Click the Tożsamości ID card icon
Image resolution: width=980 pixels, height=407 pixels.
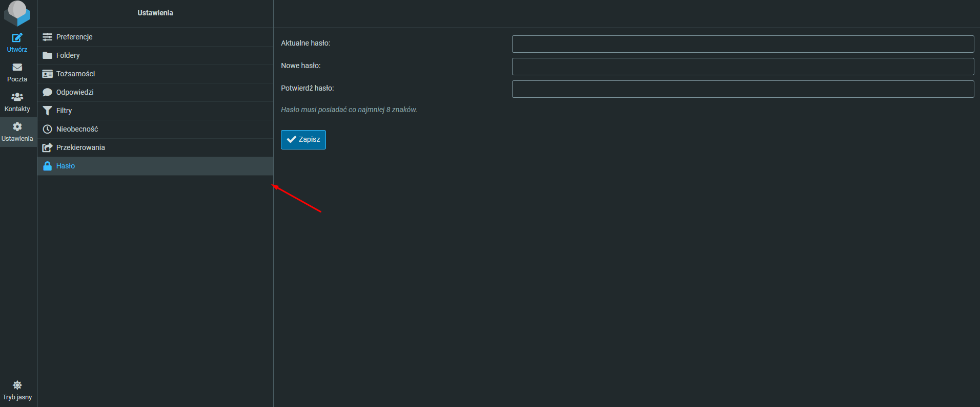48,74
